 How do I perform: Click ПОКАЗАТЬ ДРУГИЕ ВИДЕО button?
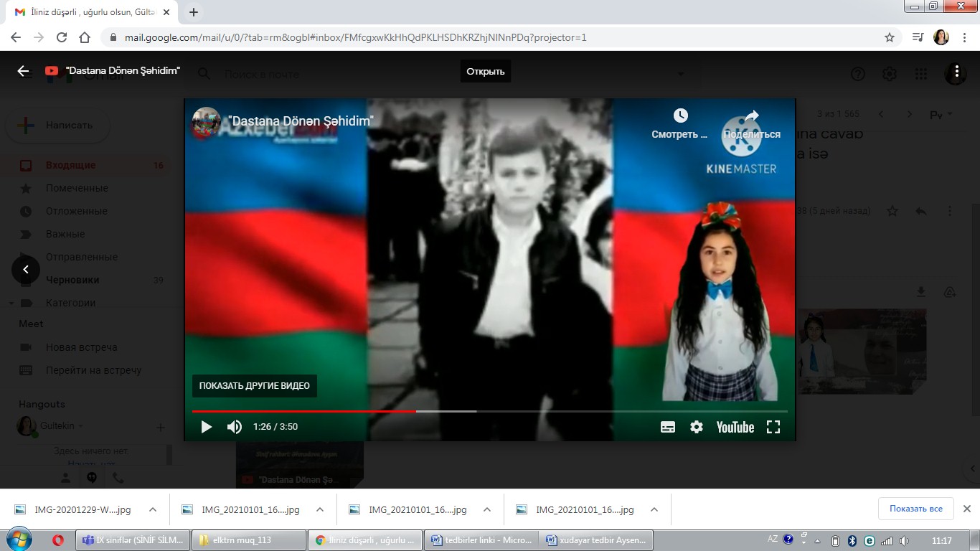[255, 386]
